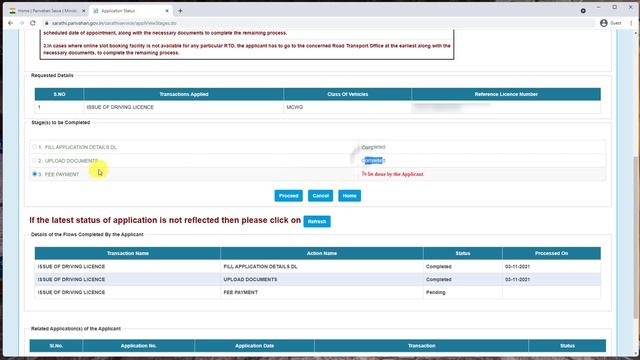The height and width of the screenshot is (360, 640).
Task: Click the browser back arrow
Action: pos(10,23)
